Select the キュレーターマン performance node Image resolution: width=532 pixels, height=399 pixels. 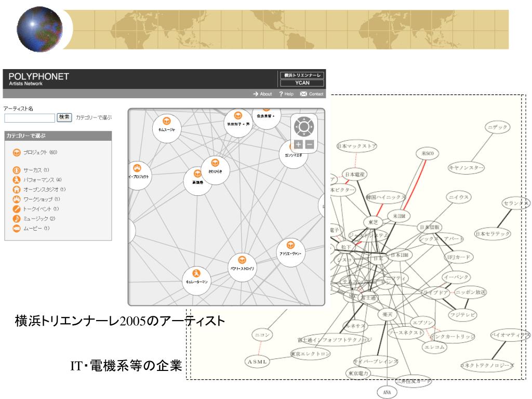click(x=196, y=281)
